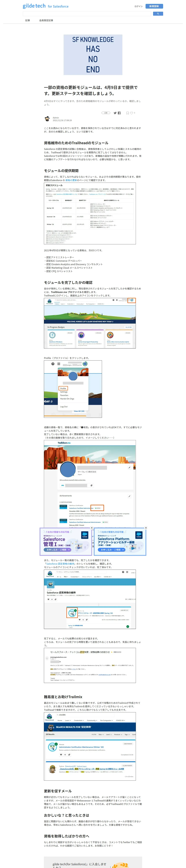
Task: Click the Admin author avatar
Action: pos(47,119)
